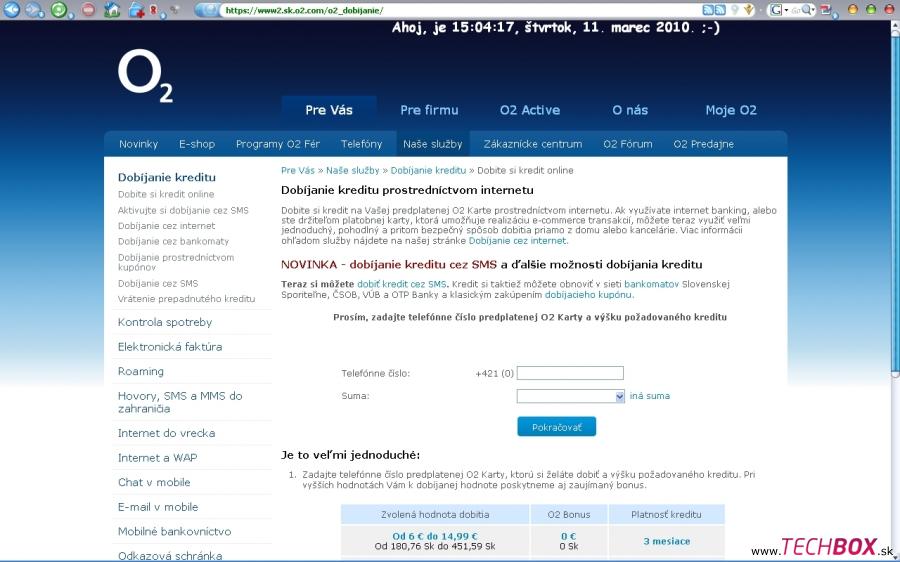Select Naše služby menu item

pos(433,144)
